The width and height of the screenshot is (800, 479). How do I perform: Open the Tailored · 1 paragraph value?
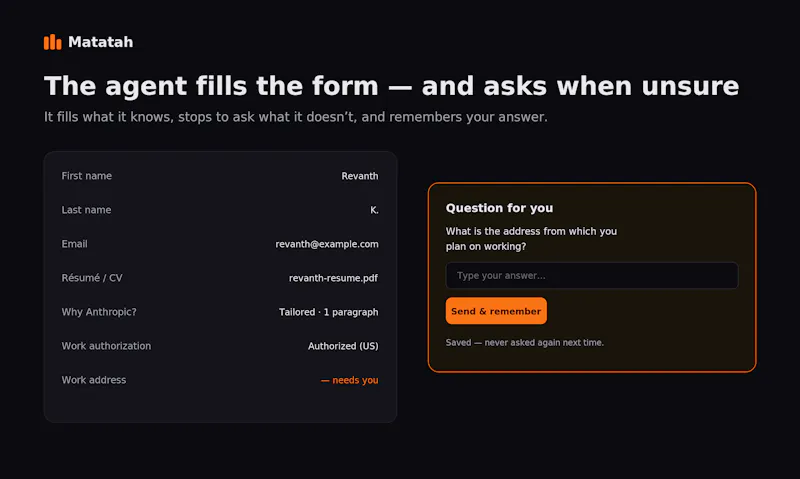(x=329, y=312)
